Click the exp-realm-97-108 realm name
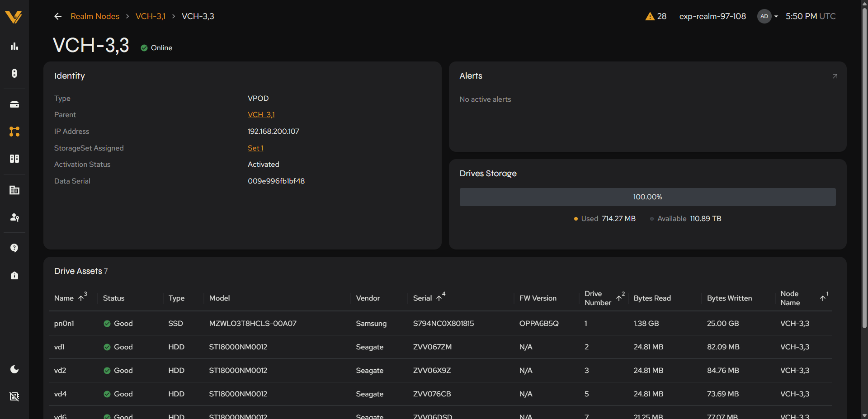Screen dimensions: 868x419 click(712, 16)
